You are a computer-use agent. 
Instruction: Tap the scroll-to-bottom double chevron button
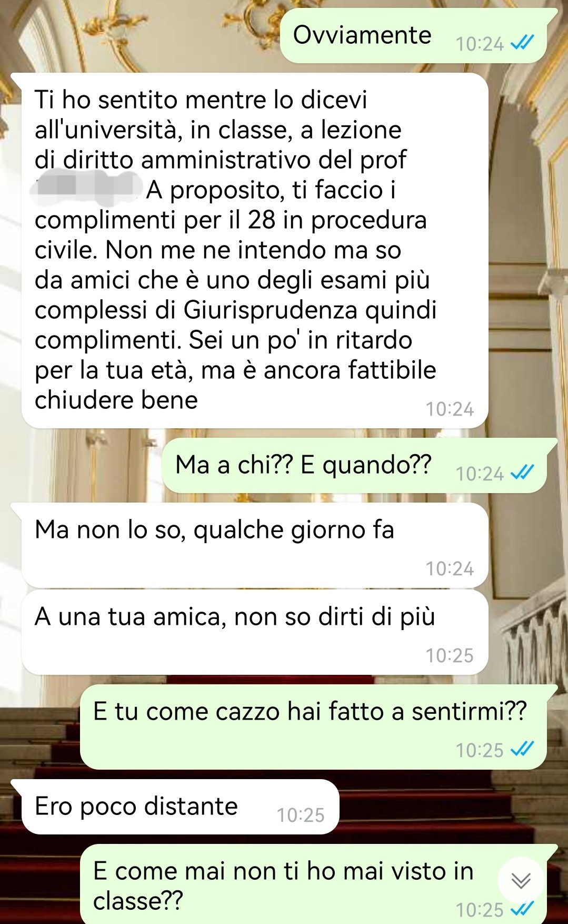pos(521,880)
